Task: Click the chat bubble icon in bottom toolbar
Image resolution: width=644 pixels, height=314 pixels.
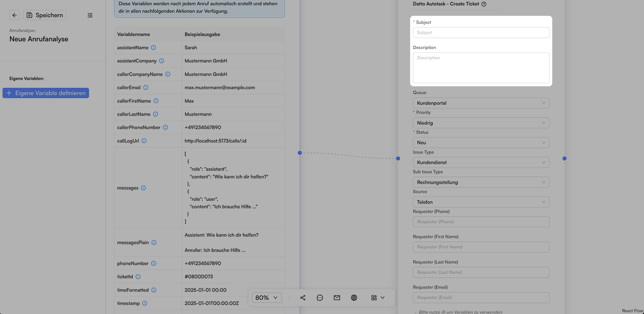Action: point(320,298)
